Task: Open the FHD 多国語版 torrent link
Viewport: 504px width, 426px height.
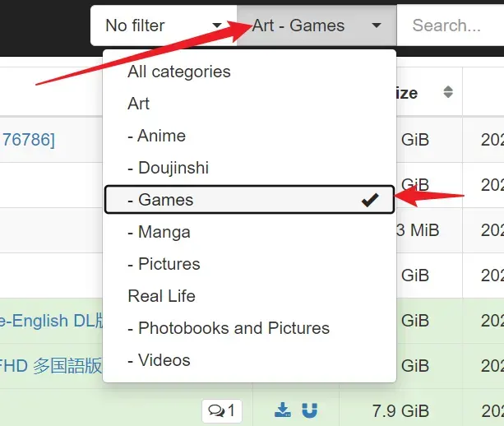Action: (51, 366)
